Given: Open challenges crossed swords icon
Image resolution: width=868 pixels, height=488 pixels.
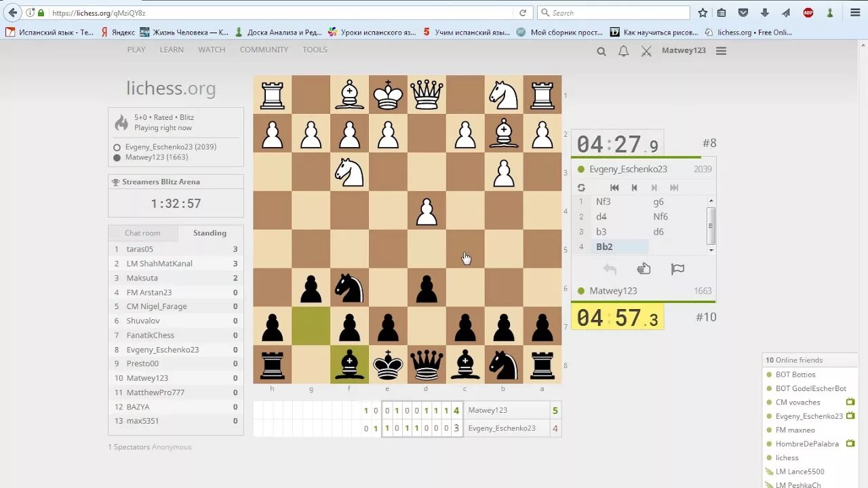Looking at the screenshot, I should [x=646, y=51].
